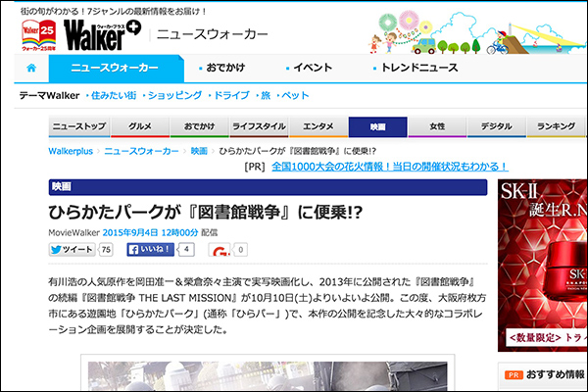
Task: Select the ニュースウォーカー main tab
Action: tap(117, 69)
